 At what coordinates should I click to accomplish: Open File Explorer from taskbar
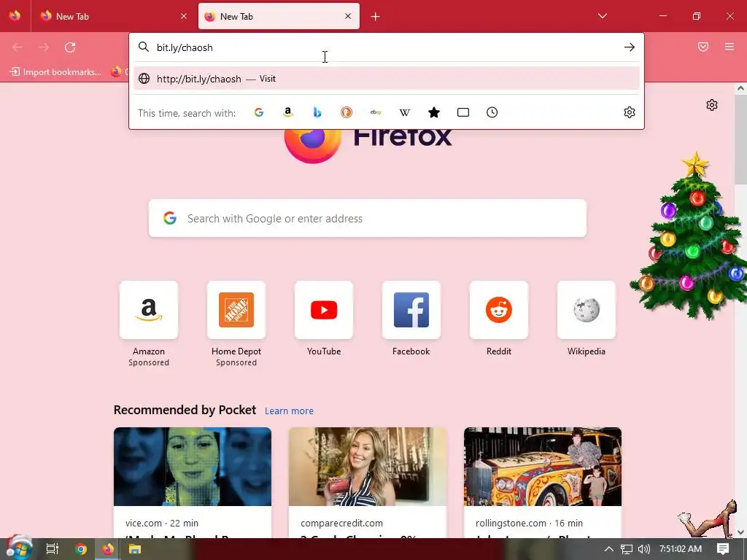[135, 549]
